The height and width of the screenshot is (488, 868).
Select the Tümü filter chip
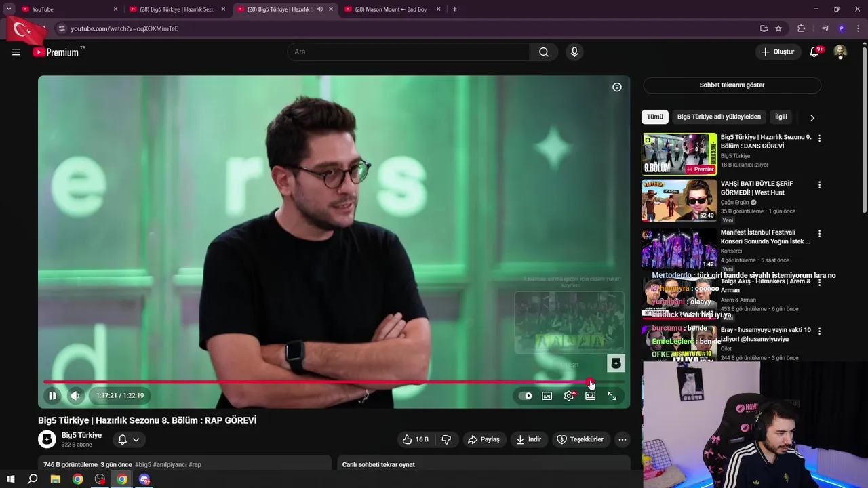point(655,117)
